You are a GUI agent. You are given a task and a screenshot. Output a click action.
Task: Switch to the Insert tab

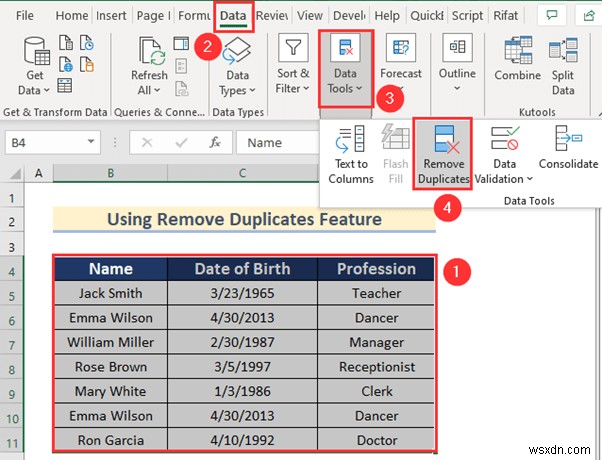coord(111,16)
